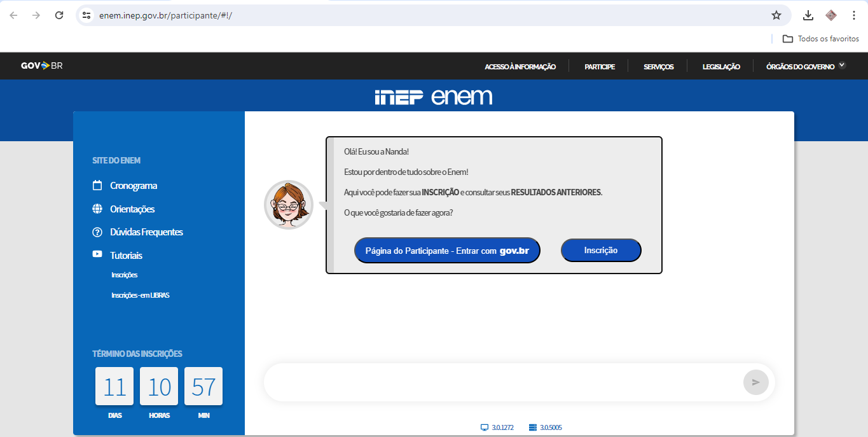868x437 pixels.
Task: Open site information icon in address bar
Action: pyautogui.click(x=87, y=15)
